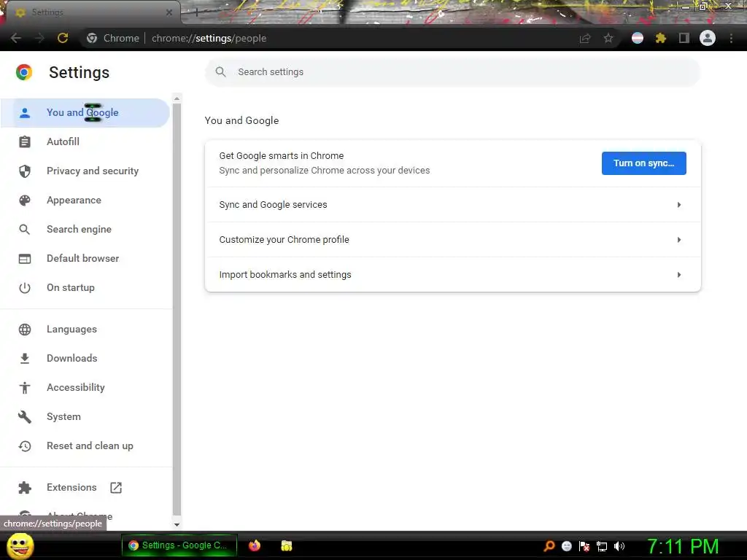The image size is (747, 560).
Task: Click the Search settings field
Action: (x=452, y=72)
